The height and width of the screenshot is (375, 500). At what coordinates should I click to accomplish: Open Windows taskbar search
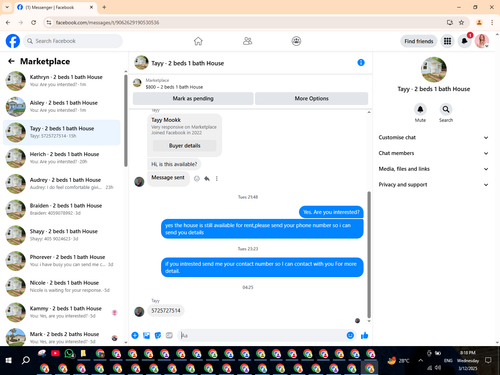click(x=26, y=360)
